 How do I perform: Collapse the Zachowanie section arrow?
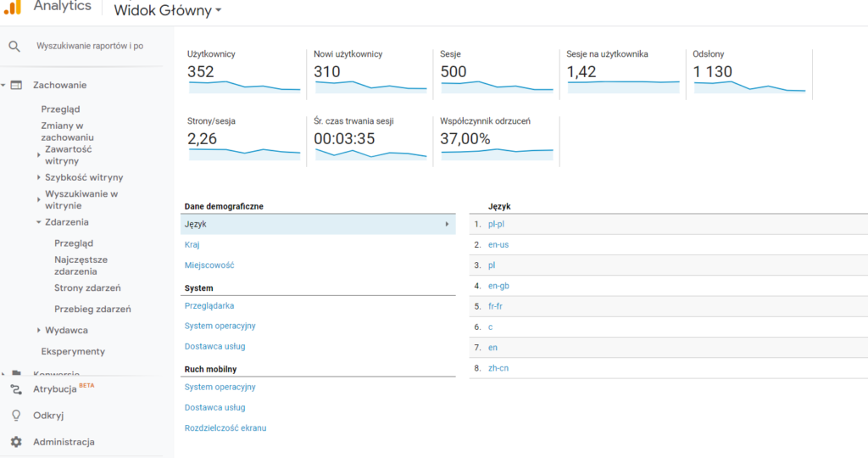pyautogui.click(x=3, y=86)
